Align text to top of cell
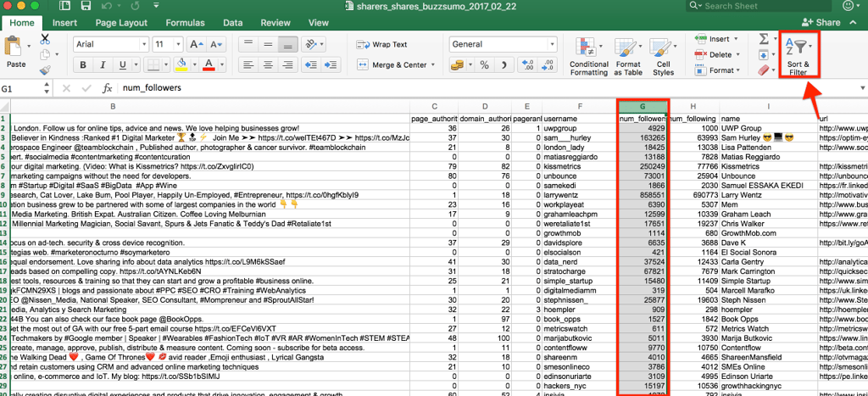This screenshot has width=868, height=396. click(x=248, y=44)
